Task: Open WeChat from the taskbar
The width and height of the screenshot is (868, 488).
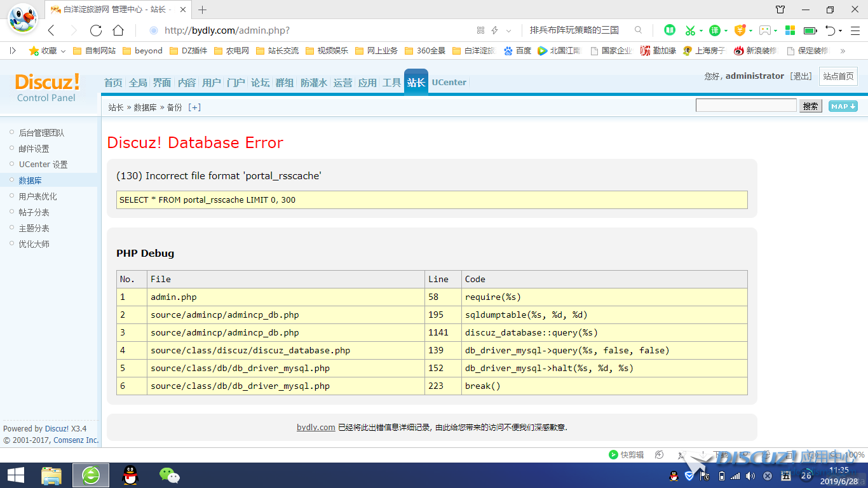Action: point(169,475)
